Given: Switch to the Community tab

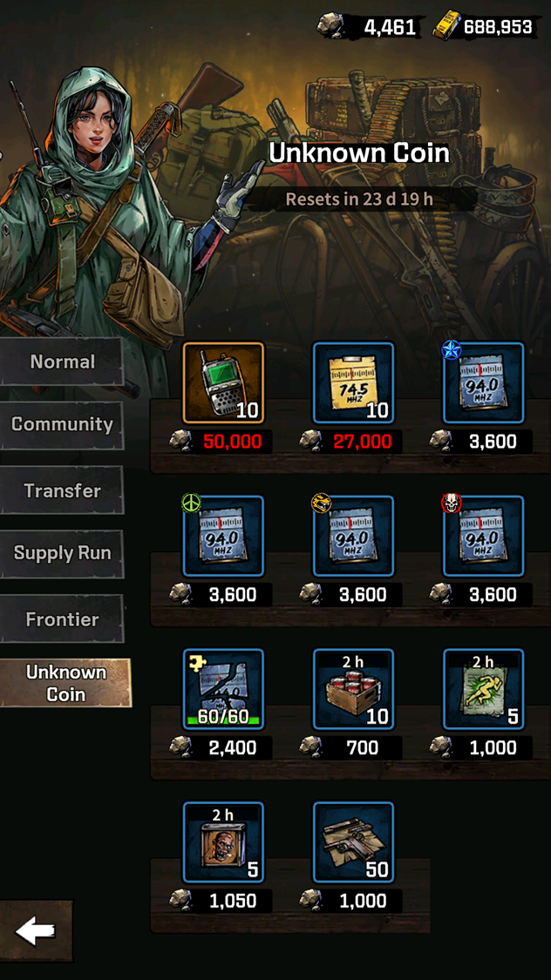Looking at the screenshot, I should [62, 425].
